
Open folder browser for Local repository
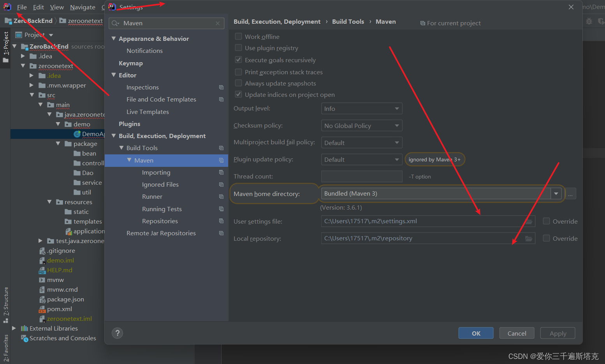pos(529,238)
